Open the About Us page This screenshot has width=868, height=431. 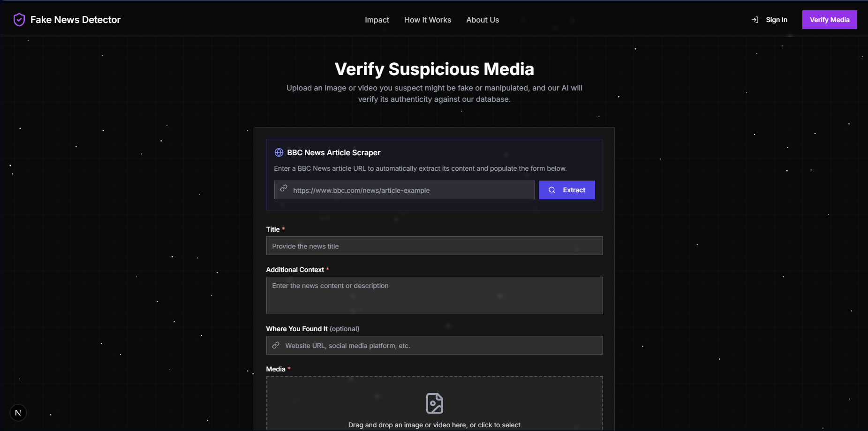pos(482,20)
